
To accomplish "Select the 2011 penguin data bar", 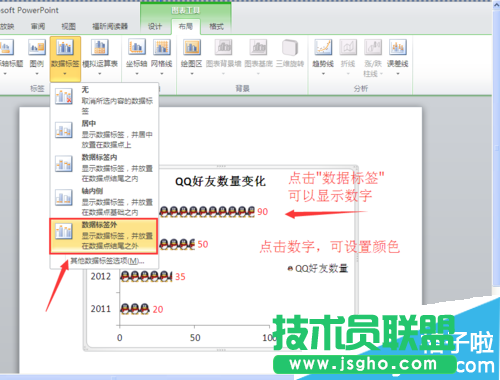I will (x=135, y=309).
